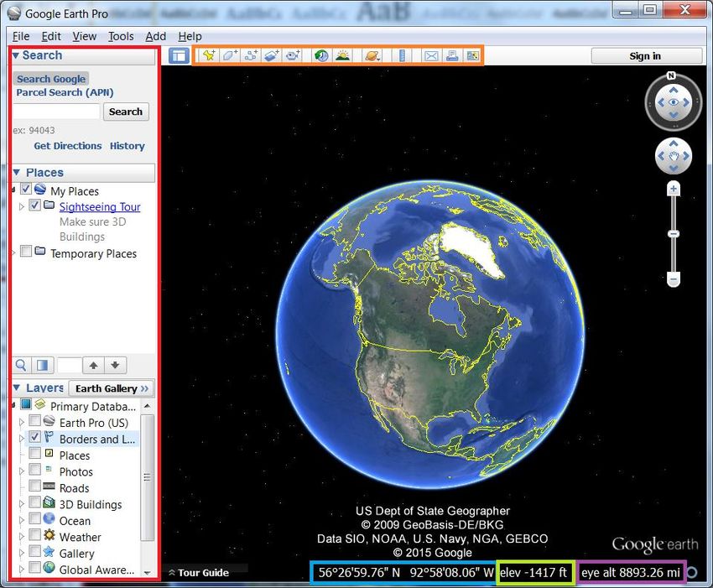
Task: Switch between Earth, Sky and planets icon
Action: [x=372, y=55]
